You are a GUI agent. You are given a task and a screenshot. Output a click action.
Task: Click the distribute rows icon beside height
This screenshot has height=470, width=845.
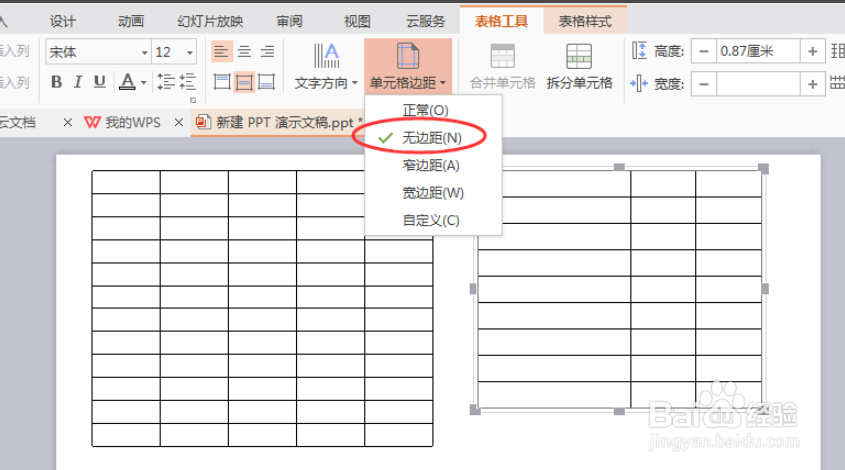[837, 51]
